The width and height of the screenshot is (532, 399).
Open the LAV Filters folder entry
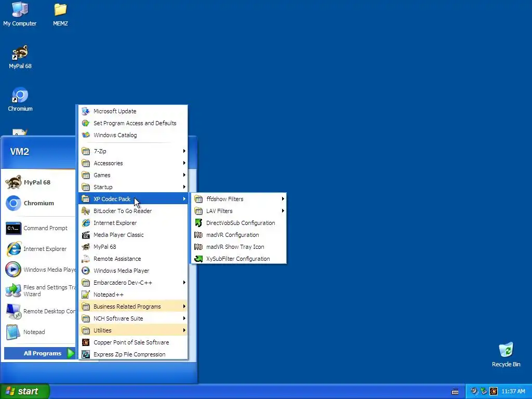point(239,211)
